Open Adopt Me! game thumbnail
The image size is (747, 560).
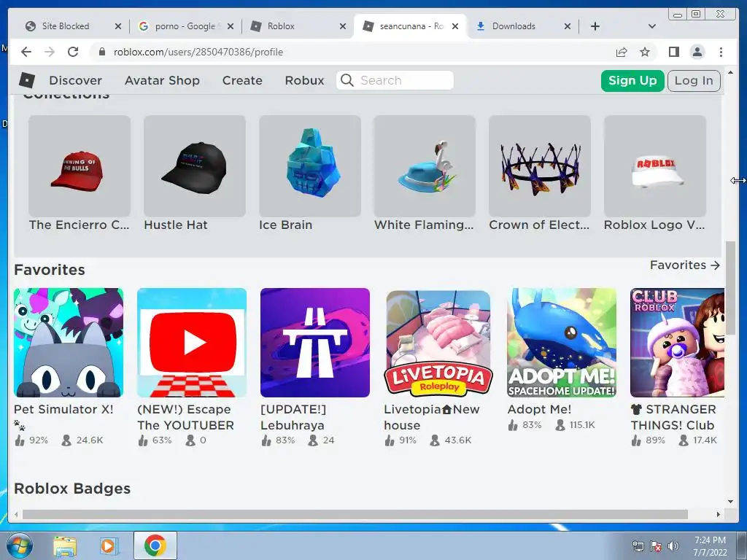coord(562,343)
